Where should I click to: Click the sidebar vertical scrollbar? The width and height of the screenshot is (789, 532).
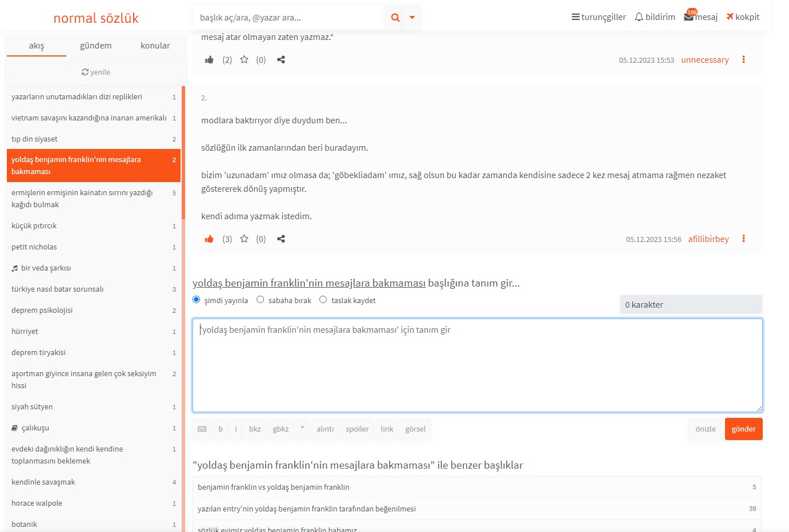[x=183, y=153]
